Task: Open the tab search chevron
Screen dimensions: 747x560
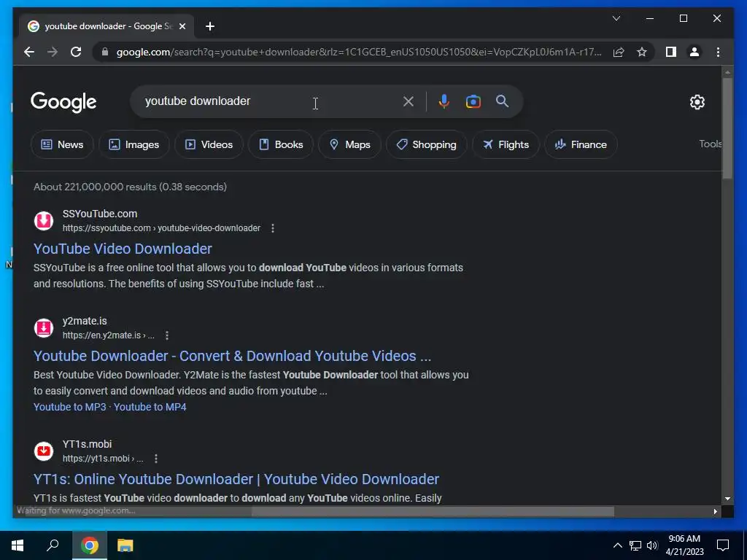Action: (x=616, y=18)
